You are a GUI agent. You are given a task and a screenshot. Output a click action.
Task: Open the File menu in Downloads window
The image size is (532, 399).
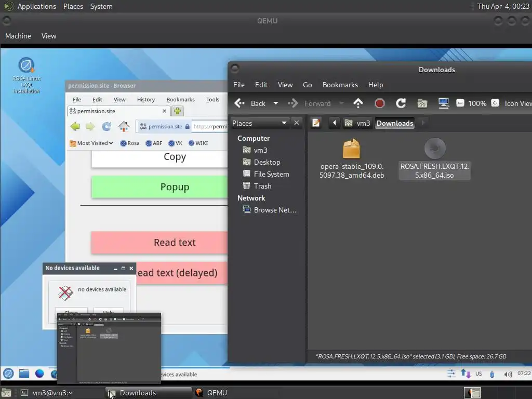point(239,85)
